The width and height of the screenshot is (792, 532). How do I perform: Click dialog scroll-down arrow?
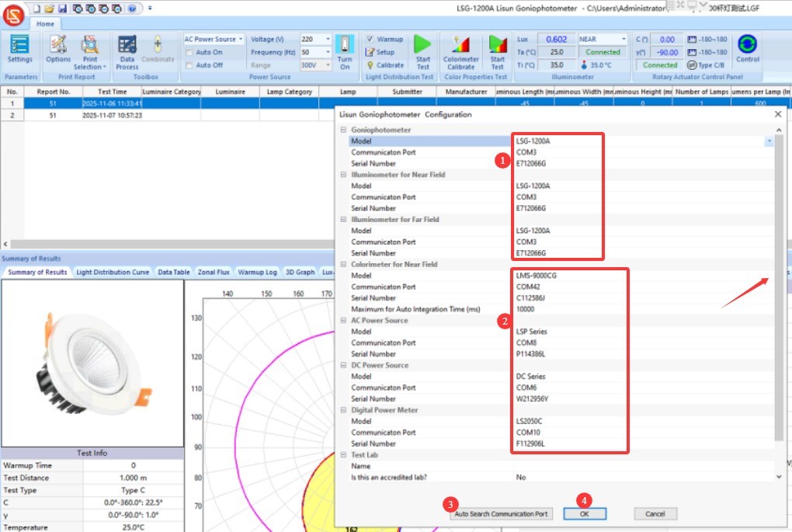(779, 477)
